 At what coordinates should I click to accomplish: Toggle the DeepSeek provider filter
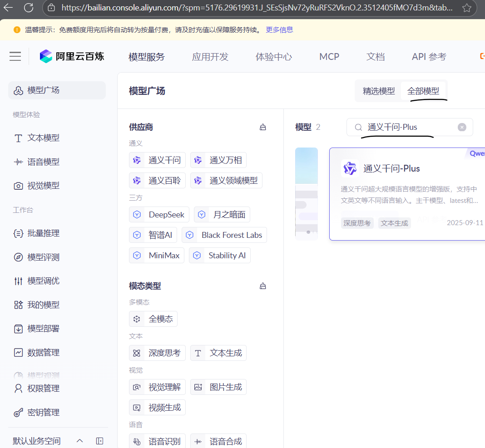159,214
